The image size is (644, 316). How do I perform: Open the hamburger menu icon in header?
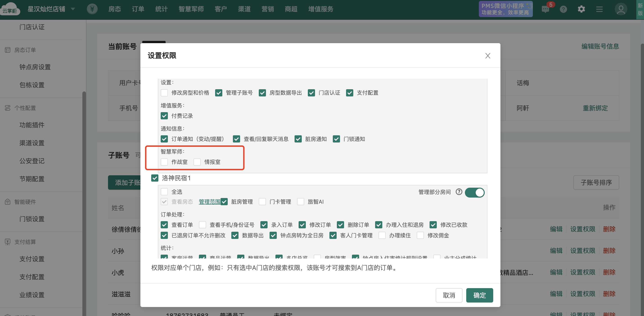tap(599, 9)
